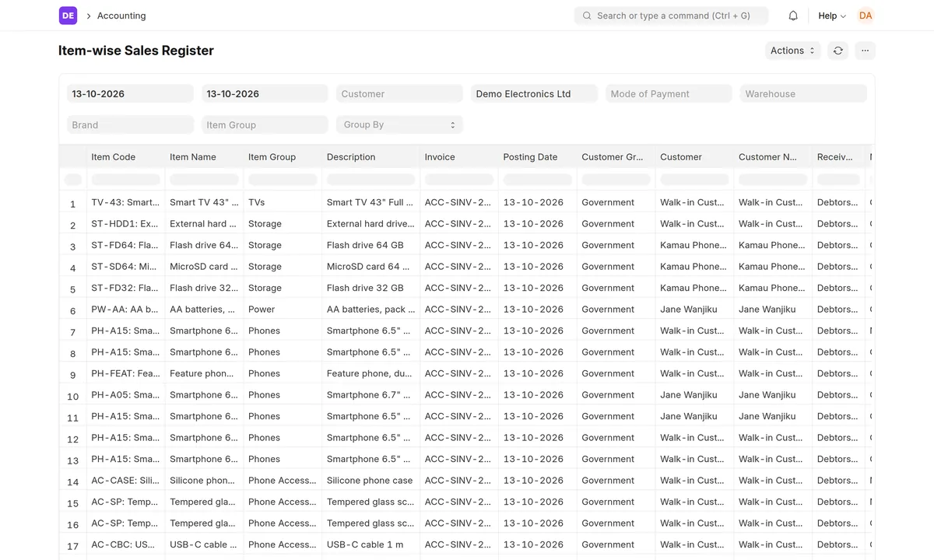Viewport: 934px width, 560px height.
Task: Click the Receivable column header
Action: (x=839, y=156)
